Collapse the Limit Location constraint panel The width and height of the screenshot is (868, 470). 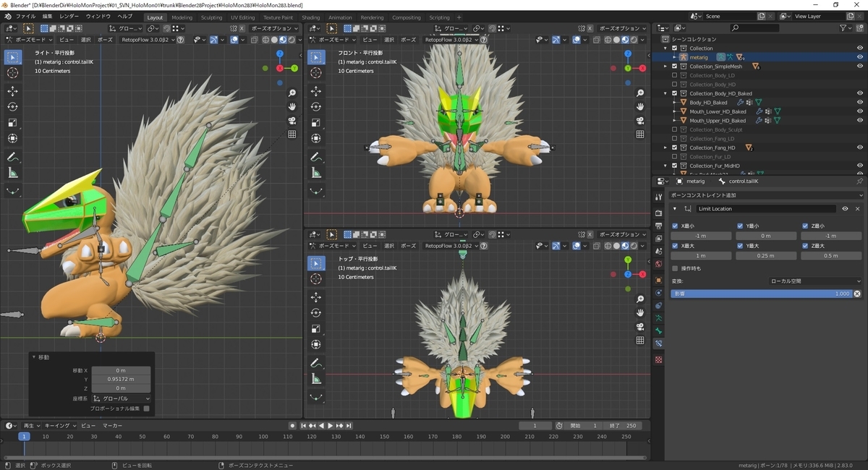[x=676, y=208]
